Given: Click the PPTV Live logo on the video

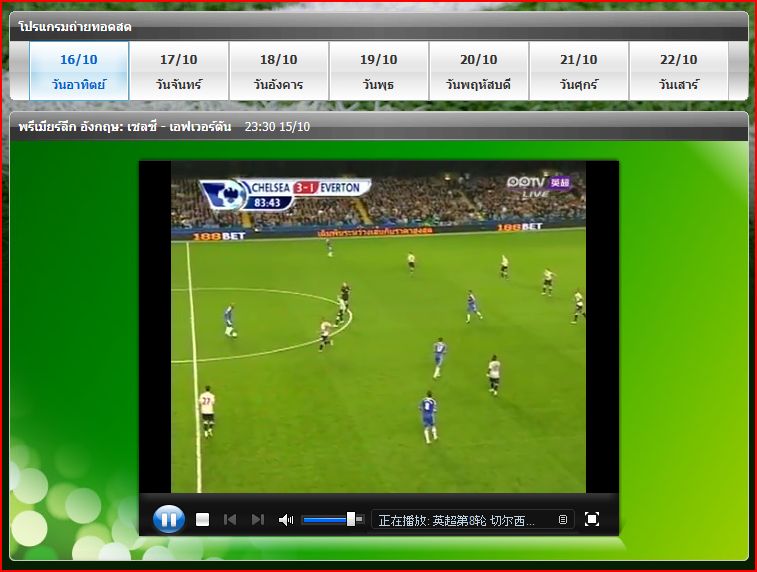Looking at the screenshot, I should (539, 186).
